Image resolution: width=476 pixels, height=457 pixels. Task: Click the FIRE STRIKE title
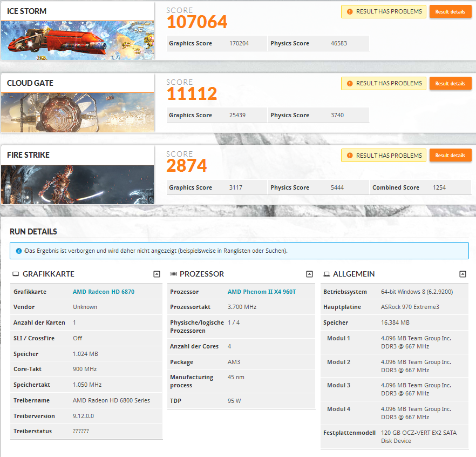[28, 155]
